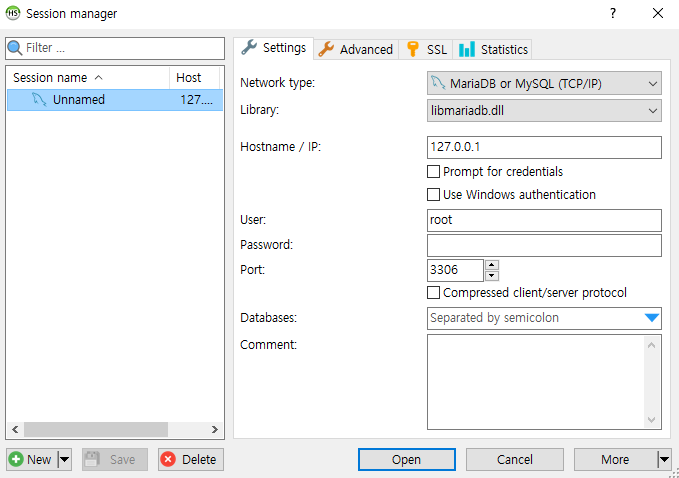Select the Unnamed session row

[x=115, y=100]
